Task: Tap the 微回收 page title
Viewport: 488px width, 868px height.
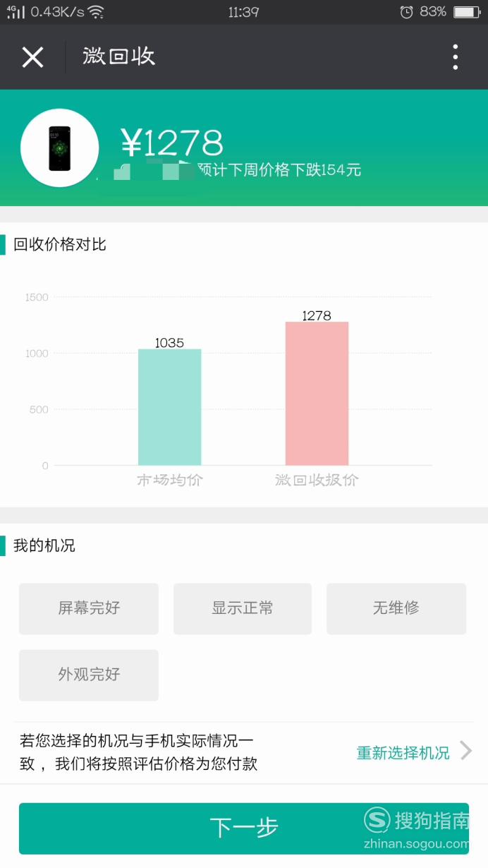Action: tap(118, 56)
